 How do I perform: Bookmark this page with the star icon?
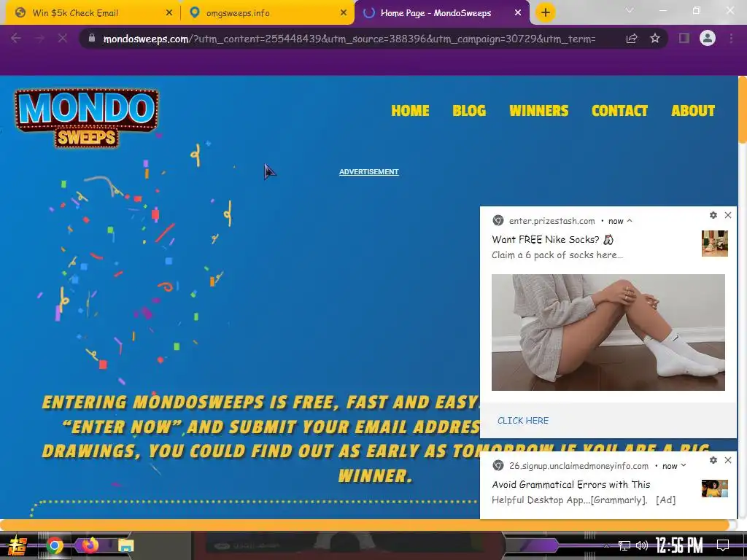655,38
